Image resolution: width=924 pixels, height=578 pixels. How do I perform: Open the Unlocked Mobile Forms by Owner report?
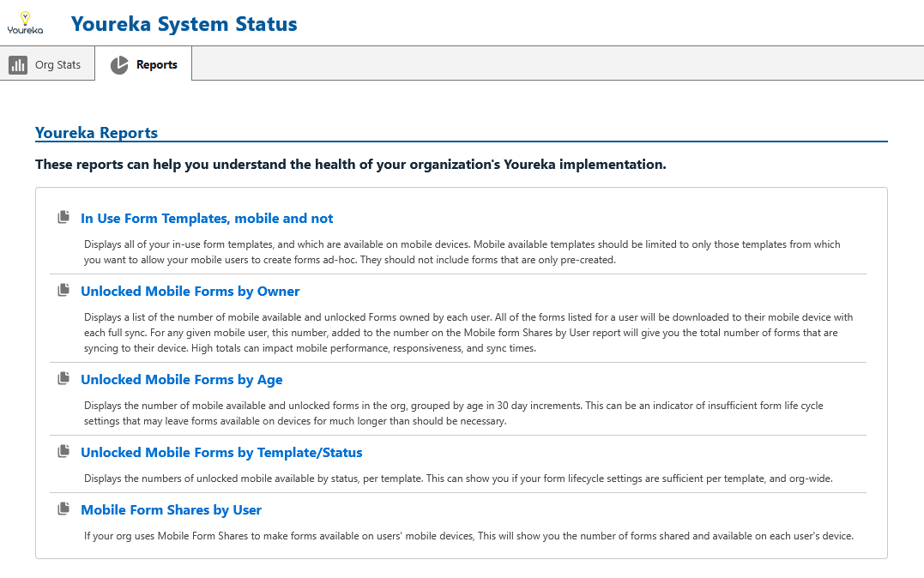coord(190,292)
